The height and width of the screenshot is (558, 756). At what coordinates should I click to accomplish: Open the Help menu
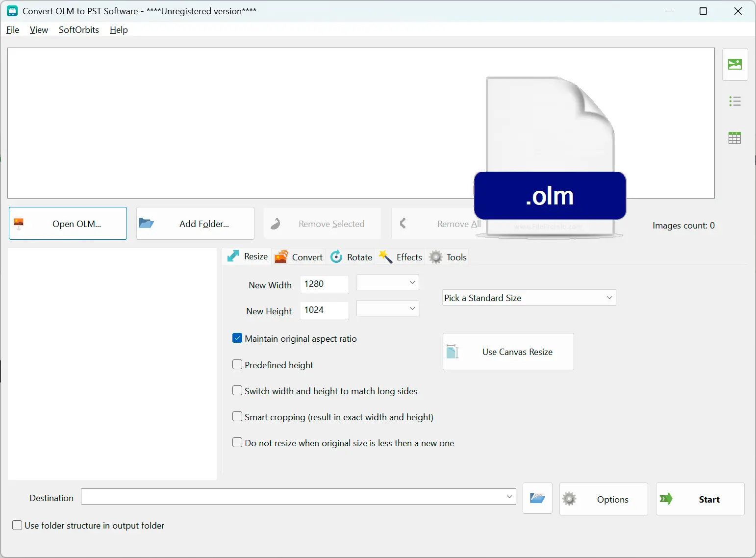[119, 30]
